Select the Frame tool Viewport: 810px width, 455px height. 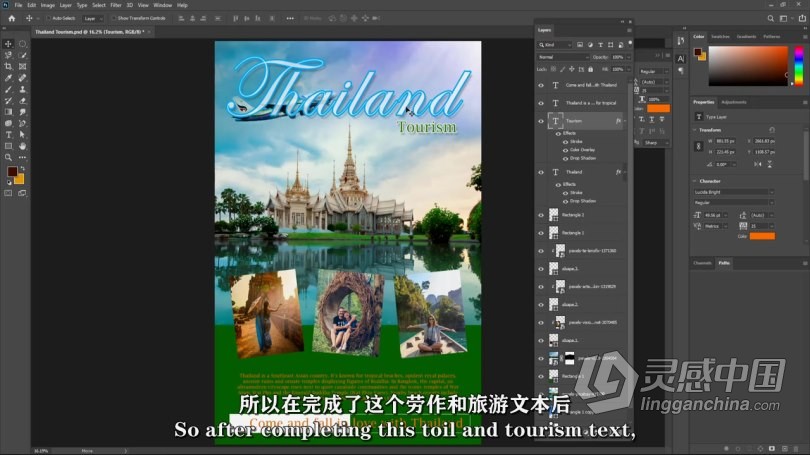23,67
